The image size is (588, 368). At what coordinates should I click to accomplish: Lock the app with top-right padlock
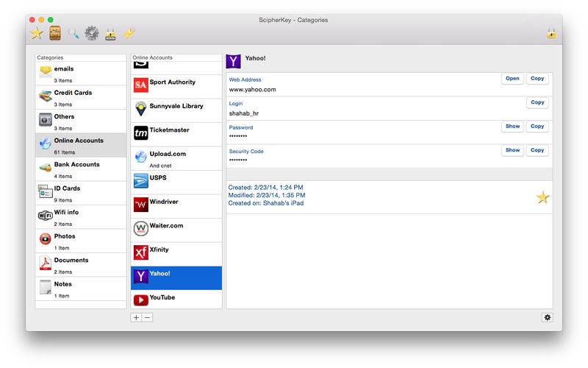point(551,34)
